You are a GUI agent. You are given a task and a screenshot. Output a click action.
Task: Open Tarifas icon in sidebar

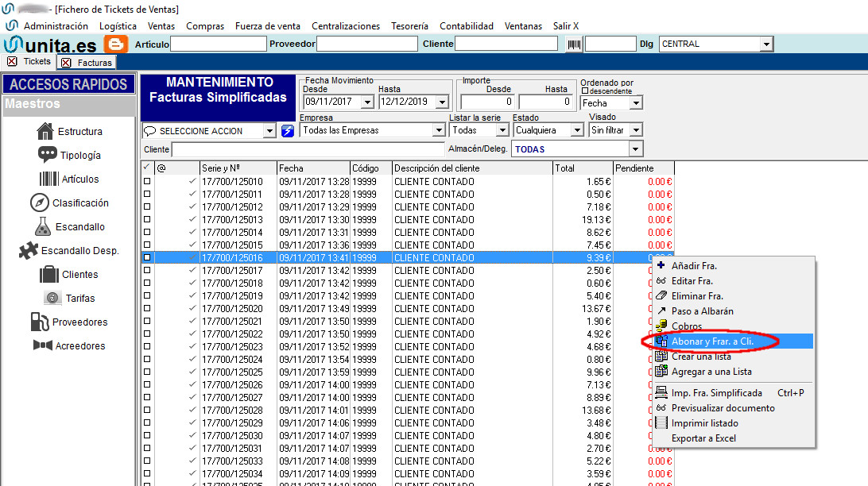(x=52, y=298)
